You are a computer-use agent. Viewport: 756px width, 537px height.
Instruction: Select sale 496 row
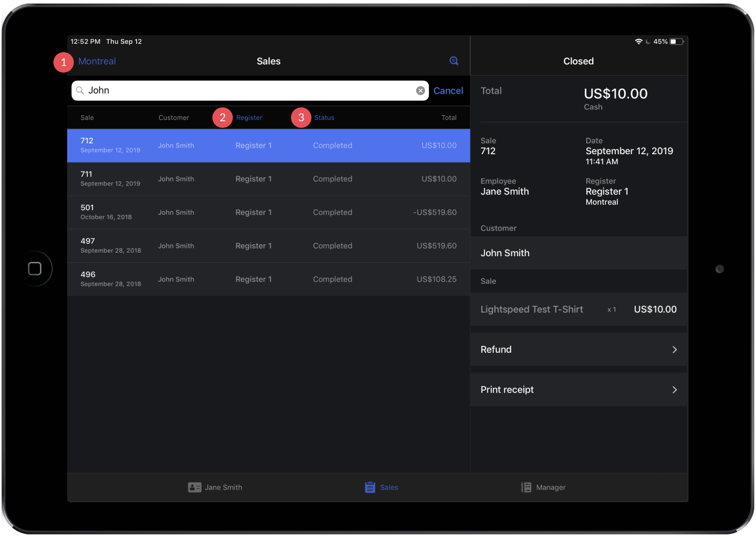point(269,279)
